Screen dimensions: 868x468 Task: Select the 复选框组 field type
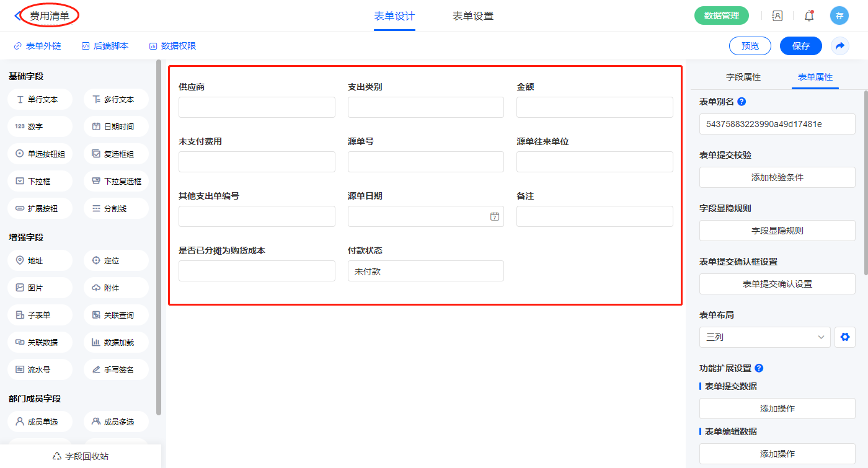tap(116, 154)
